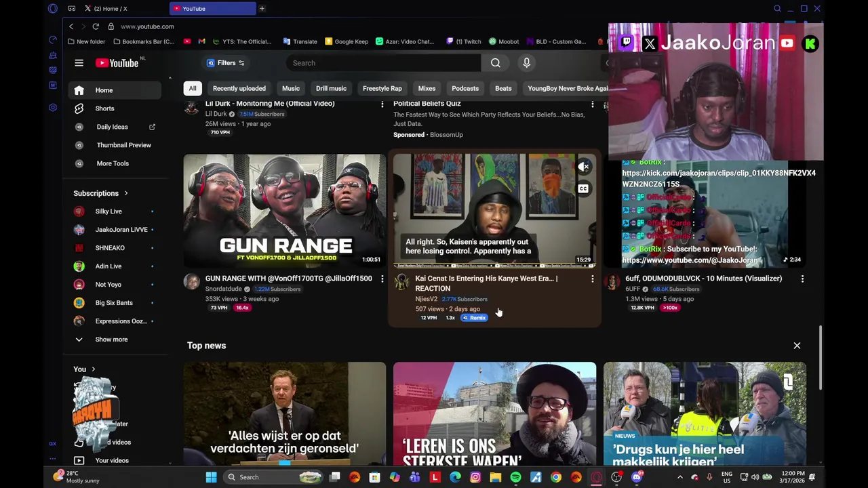Image resolution: width=868 pixels, height=488 pixels.
Task: Open 6uff 10 Minutes Visualizer thumbnail
Action: [x=705, y=211]
